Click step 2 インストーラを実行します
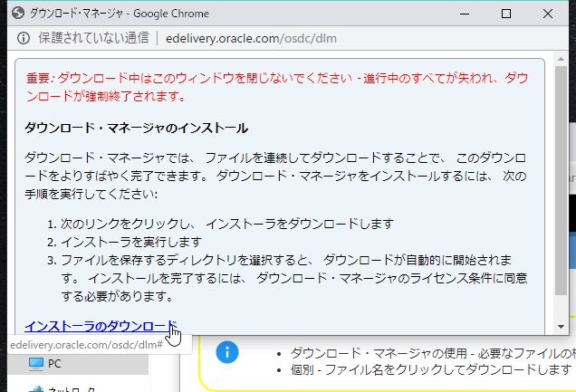 pos(131,242)
